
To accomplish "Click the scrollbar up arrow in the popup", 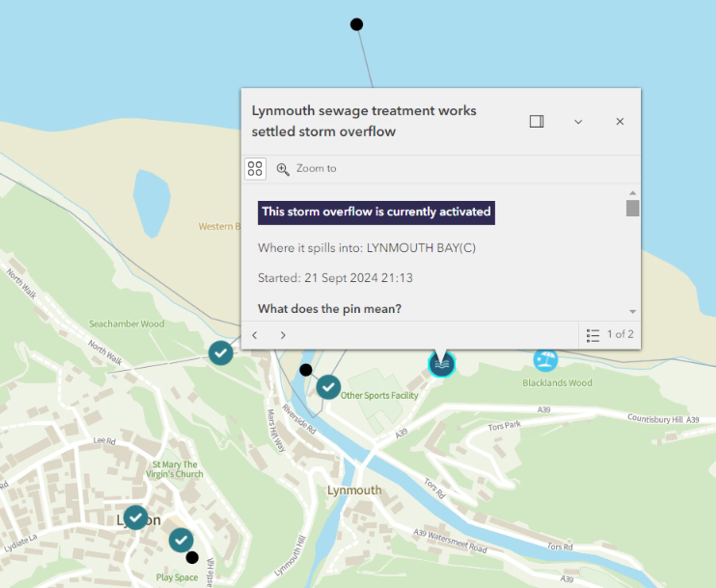I will (x=633, y=193).
